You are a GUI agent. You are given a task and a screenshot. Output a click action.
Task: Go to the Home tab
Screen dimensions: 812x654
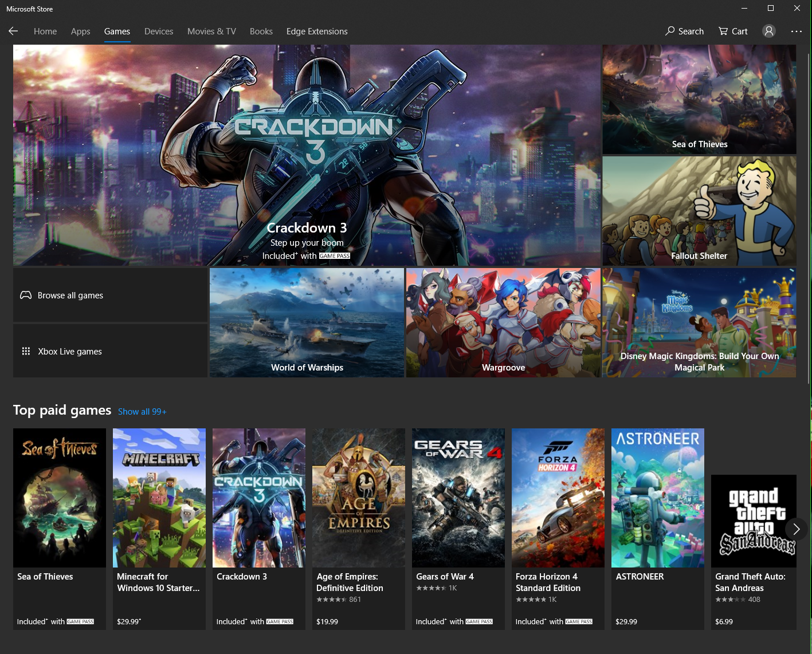pos(45,31)
